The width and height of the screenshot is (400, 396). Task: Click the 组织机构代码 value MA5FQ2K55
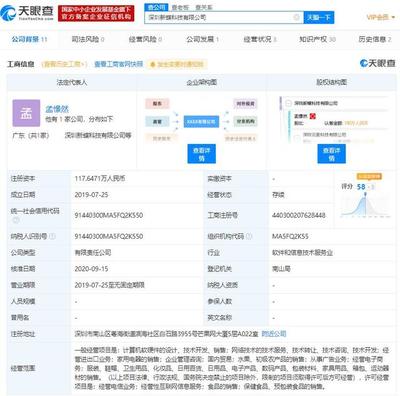pyautogui.click(x=290, y=236)
